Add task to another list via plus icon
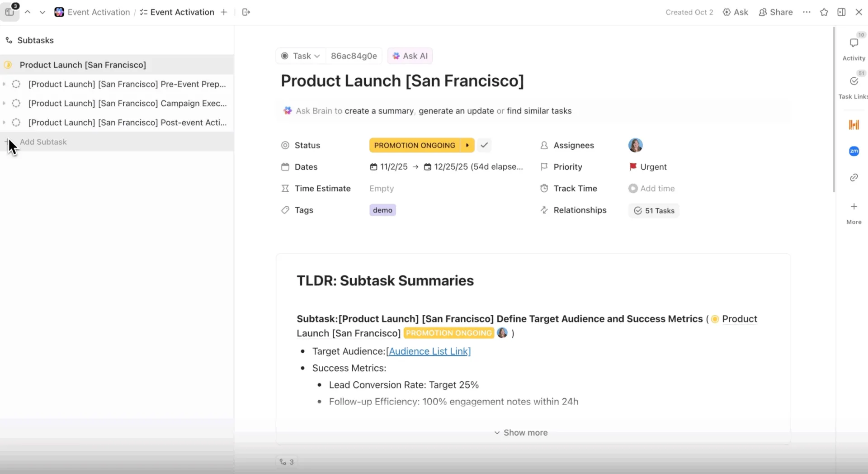 coord(224,12)
